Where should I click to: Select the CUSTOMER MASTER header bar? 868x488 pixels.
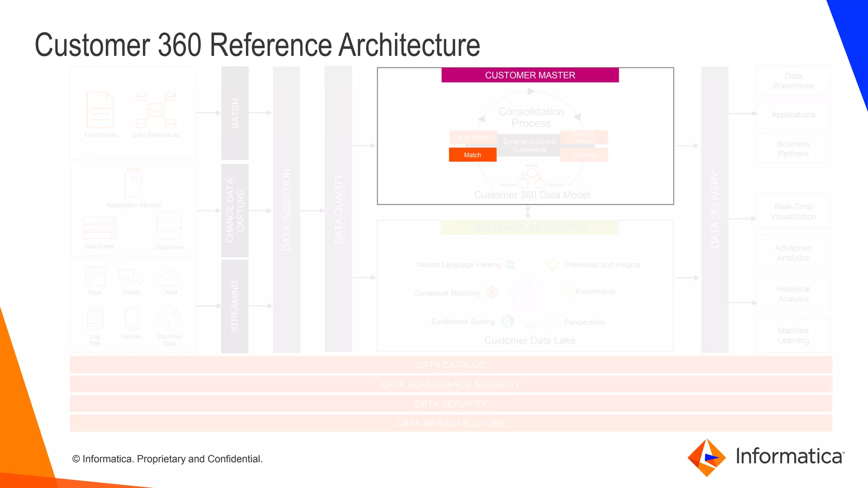[x=530, y=75]
